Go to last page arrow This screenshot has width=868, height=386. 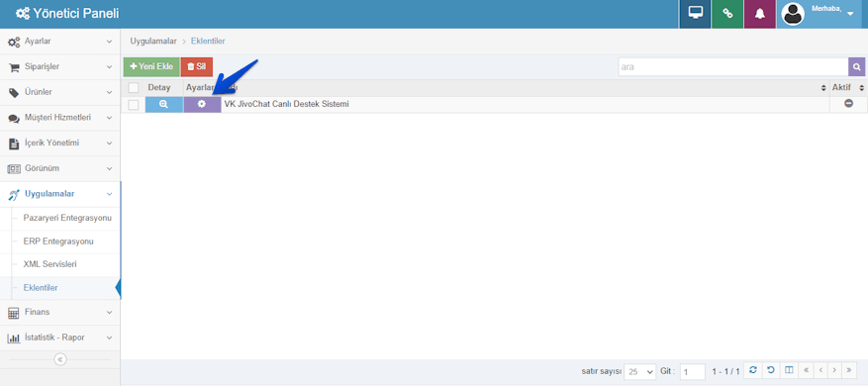click(x=849, y=370)
